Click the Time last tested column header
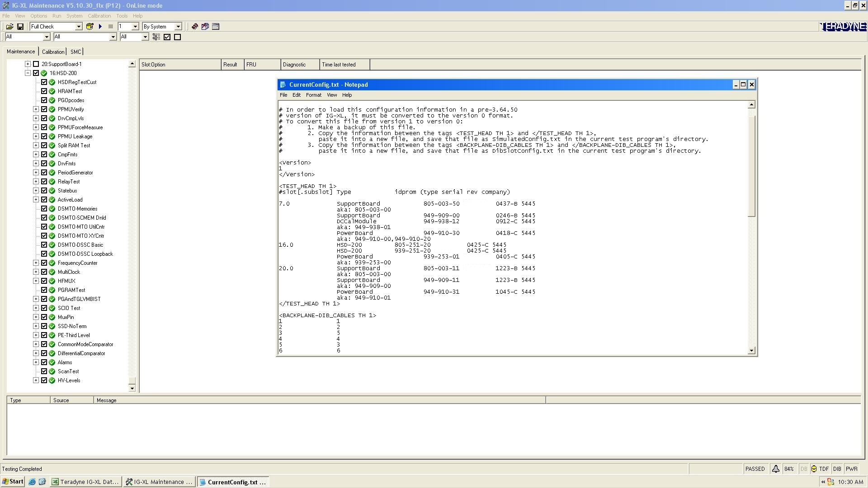 [344, 65]
